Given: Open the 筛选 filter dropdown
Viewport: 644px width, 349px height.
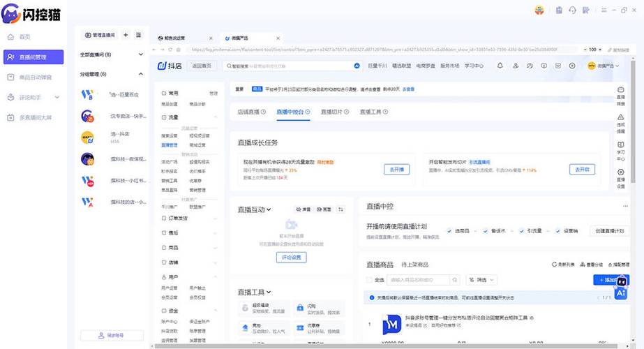Looking at the screenshot, I should [x=481, y=280].
